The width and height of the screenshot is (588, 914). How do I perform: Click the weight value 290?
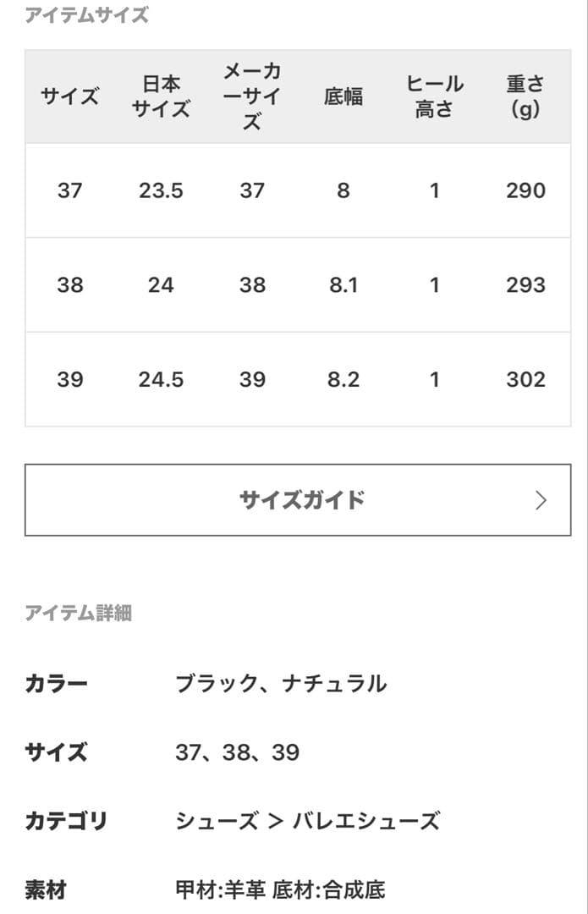(x=525, y=190)
